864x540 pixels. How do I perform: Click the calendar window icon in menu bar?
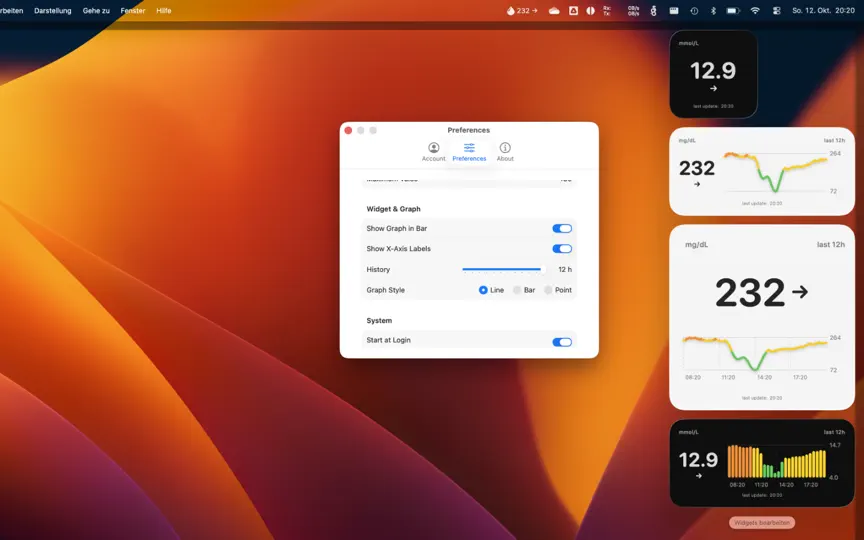point(674,10)
